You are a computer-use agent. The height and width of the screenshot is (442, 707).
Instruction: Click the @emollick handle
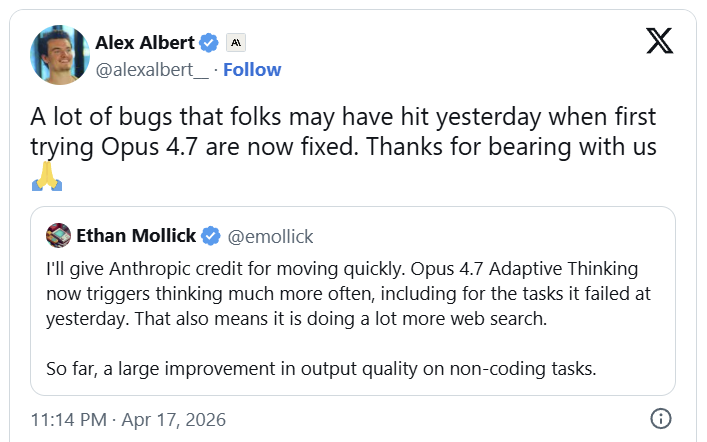272,236
